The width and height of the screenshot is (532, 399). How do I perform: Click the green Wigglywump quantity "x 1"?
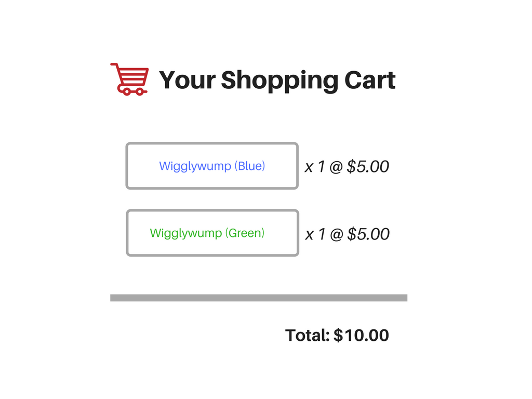[315, 234]
